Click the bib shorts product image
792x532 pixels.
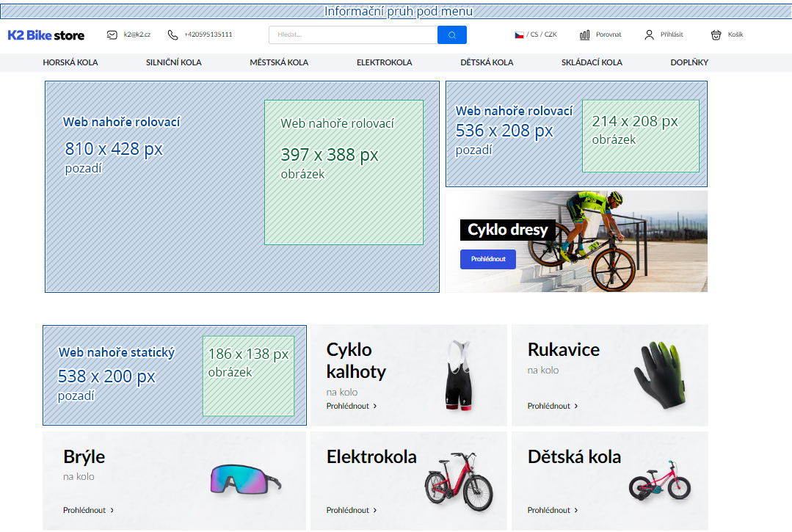coord(459,375)
